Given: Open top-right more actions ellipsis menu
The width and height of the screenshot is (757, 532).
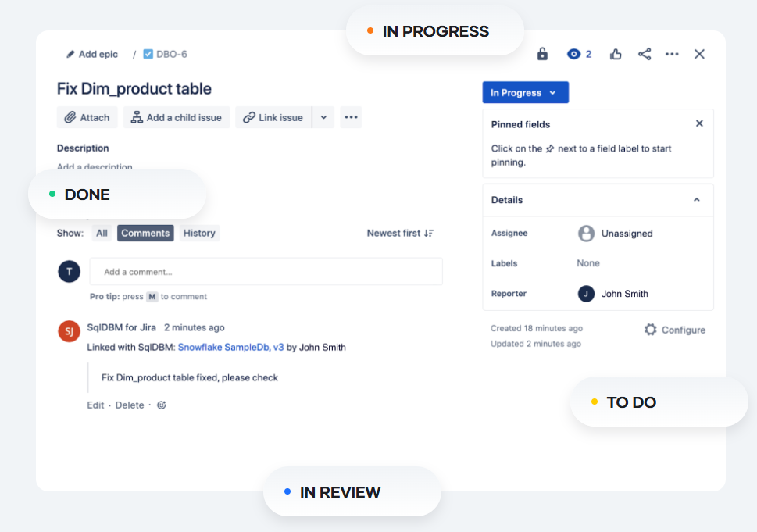Looking at the screenshot, I should click(x=672, y=54).
